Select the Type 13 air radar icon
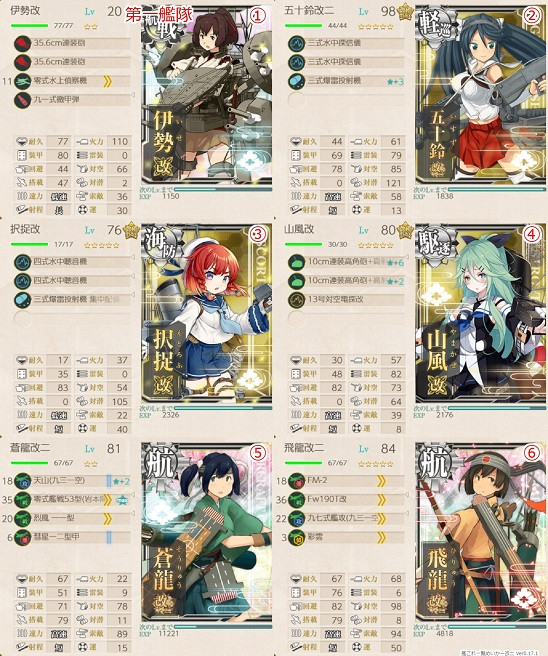This screenshot has width=548, height=656. click(296, 300)
